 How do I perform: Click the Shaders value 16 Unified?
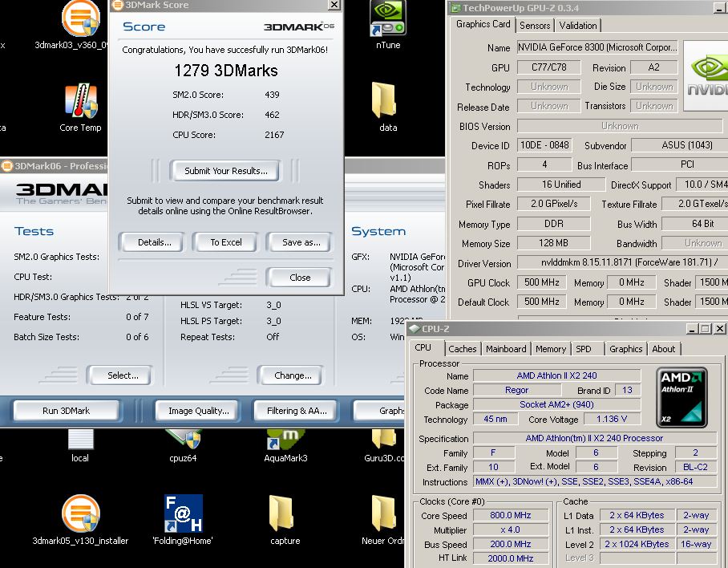click(x=561, y=185)
